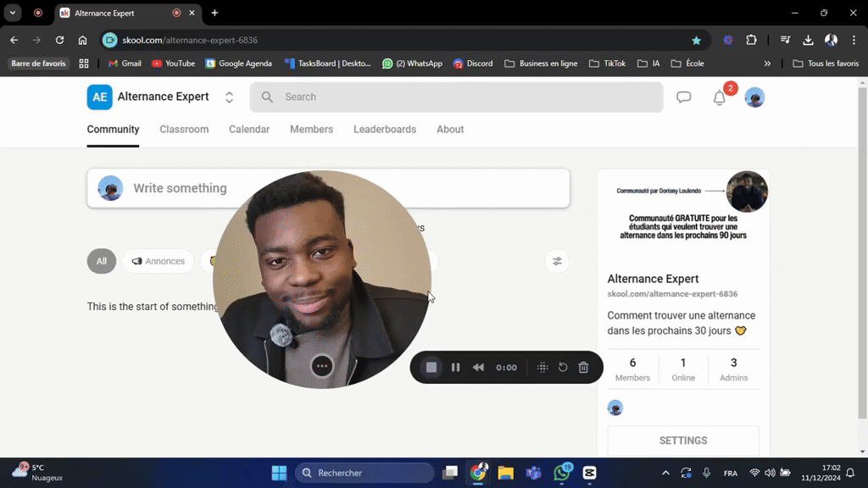Image resolution: width=868 pixels, height=488 pixels.
Task: Show hidden system tray icons
Action: click(665, 473)
